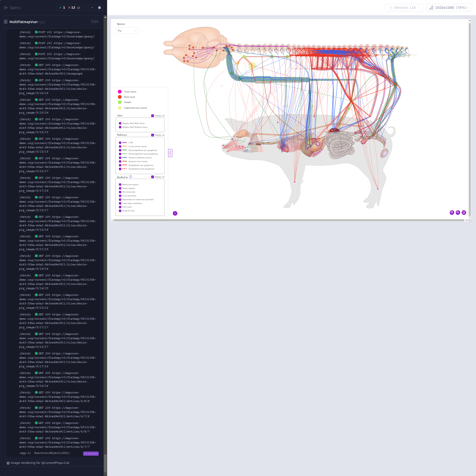Uncheck the CNS pathway checkbox
Screen dimensions: 476x476
[x=120, y=143]
